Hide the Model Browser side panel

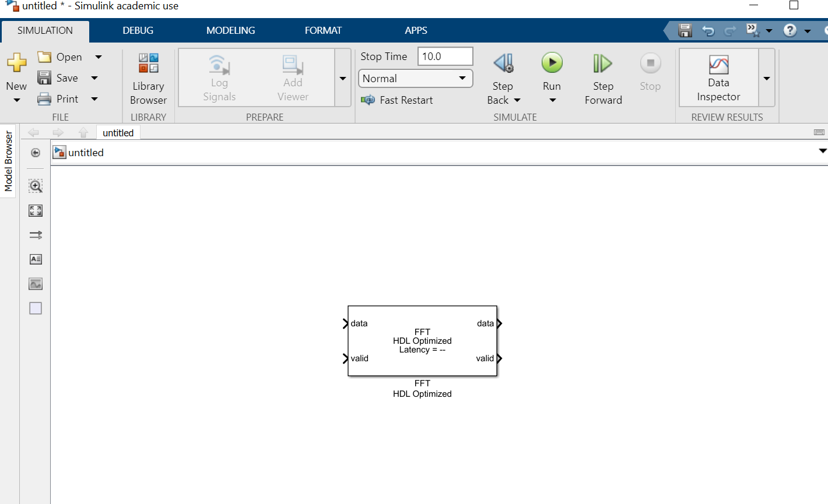pyautogui.click(x=36, y=153)
